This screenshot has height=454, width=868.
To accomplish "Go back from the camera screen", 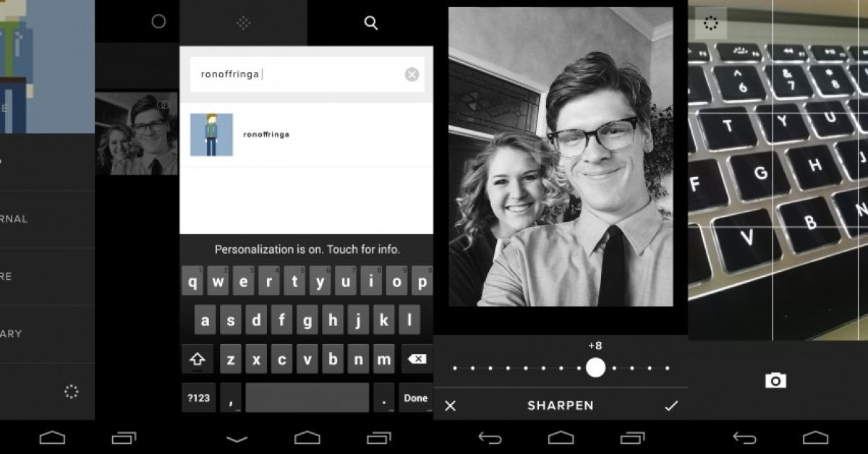I will (744, 437).
